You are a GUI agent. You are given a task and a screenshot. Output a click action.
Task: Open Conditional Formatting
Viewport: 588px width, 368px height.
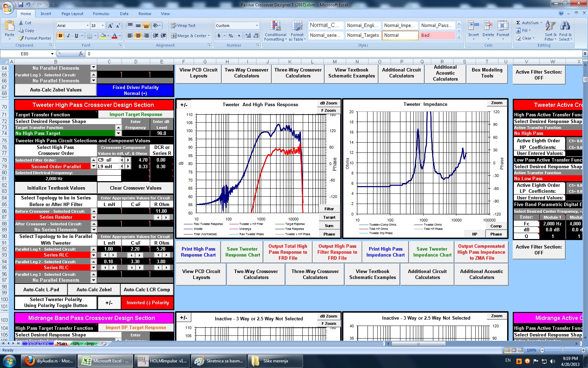(275, 31)
